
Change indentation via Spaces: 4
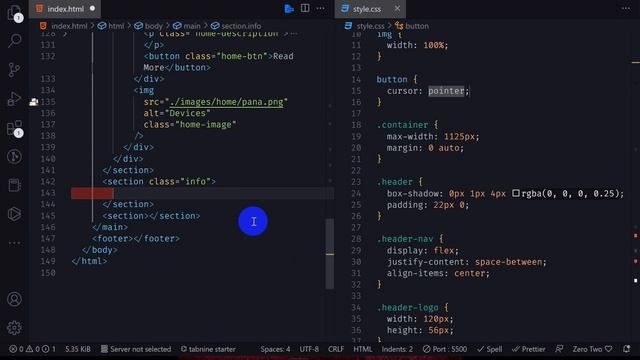pyautogui.click(x=276, y=349)
